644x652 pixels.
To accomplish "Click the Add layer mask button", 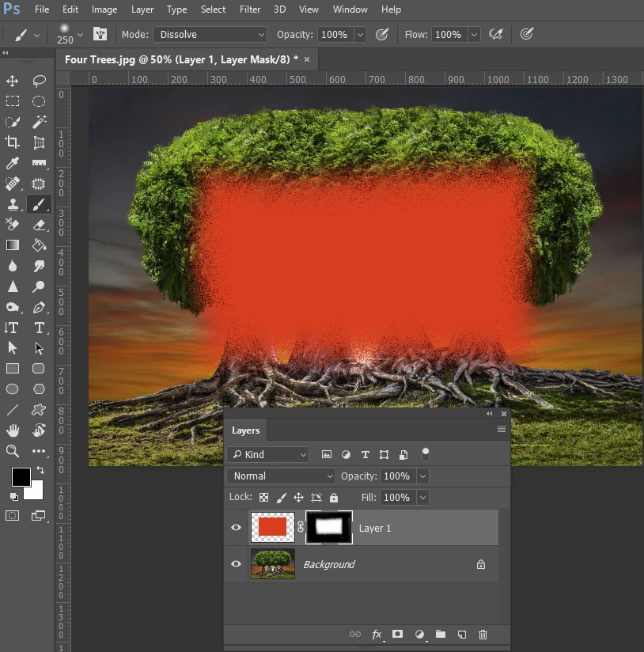I will click(x=397, y=634).
